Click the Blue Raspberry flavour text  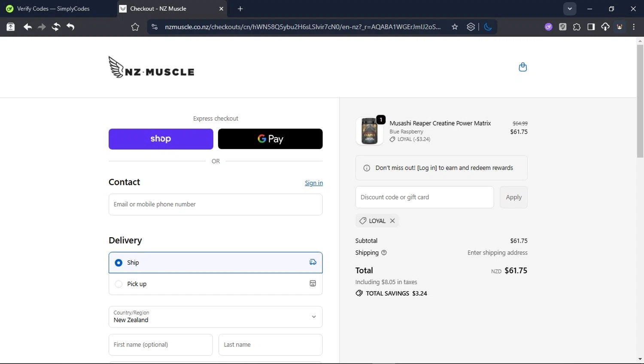406,132
